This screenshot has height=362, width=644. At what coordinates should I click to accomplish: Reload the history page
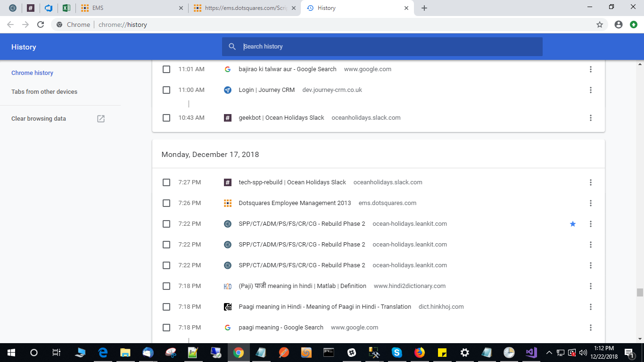tap(41, 25)
